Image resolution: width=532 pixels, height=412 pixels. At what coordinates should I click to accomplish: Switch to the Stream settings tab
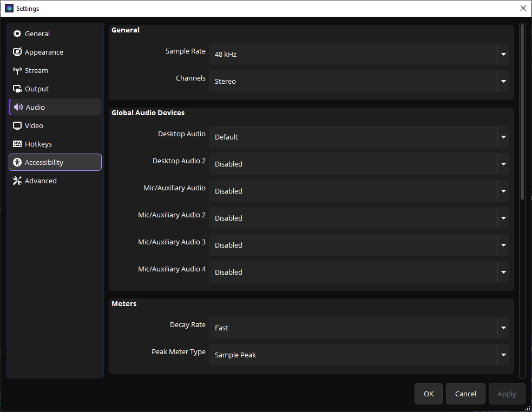click(x=55, y=70)
